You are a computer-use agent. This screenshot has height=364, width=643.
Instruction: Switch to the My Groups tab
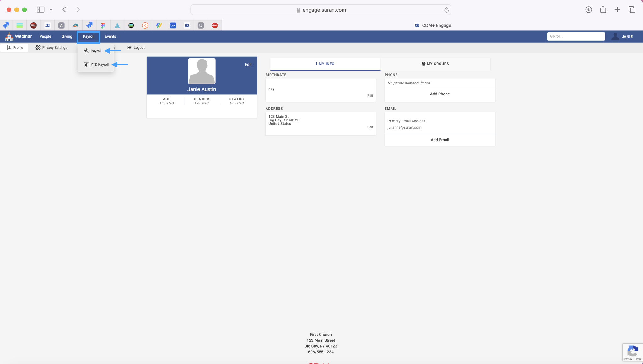[435, 64]
